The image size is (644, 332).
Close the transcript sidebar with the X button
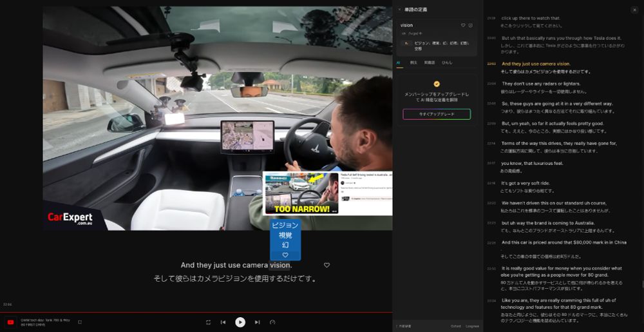click(x=634, y=10)
